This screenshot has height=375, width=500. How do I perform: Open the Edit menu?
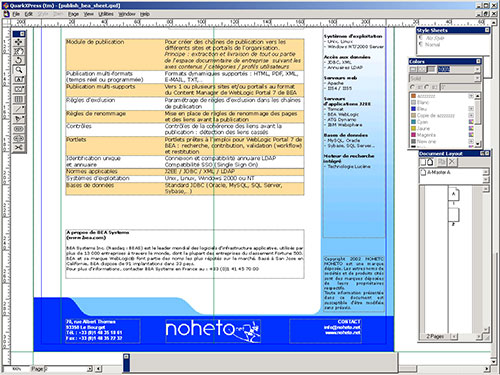[x=29, y=14]
